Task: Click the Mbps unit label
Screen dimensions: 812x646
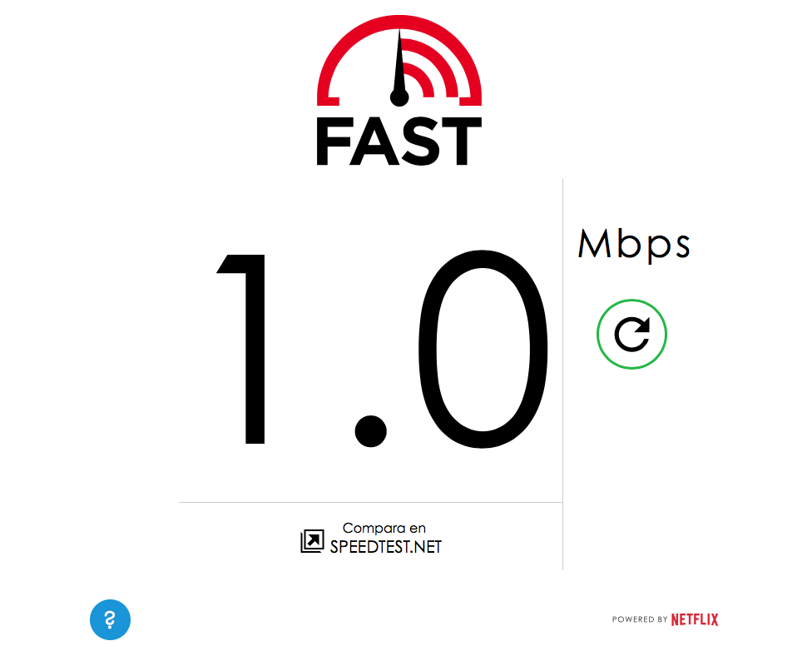Action: [634, 245]
